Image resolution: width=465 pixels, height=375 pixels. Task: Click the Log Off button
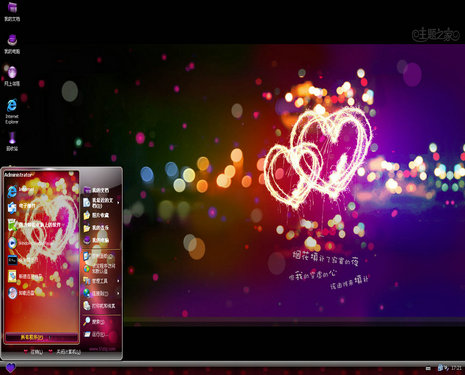[33, 351]
